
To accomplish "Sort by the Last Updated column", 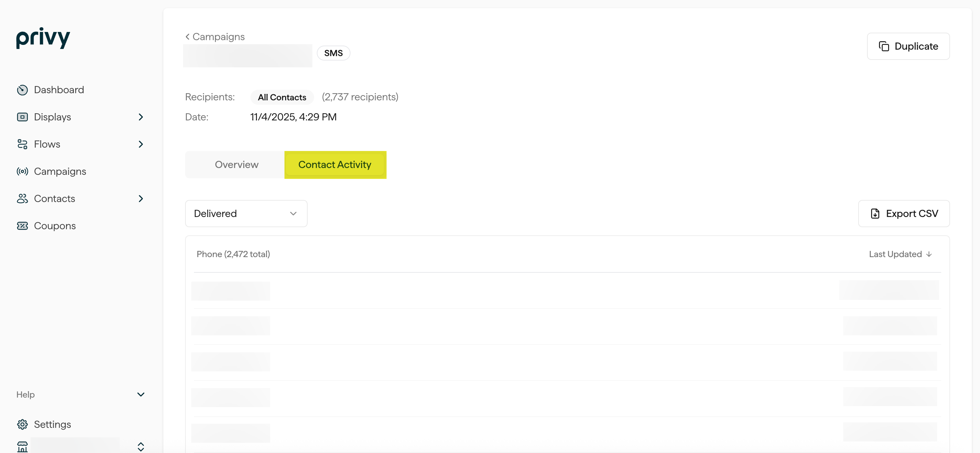I will click(x=900, y=254).
